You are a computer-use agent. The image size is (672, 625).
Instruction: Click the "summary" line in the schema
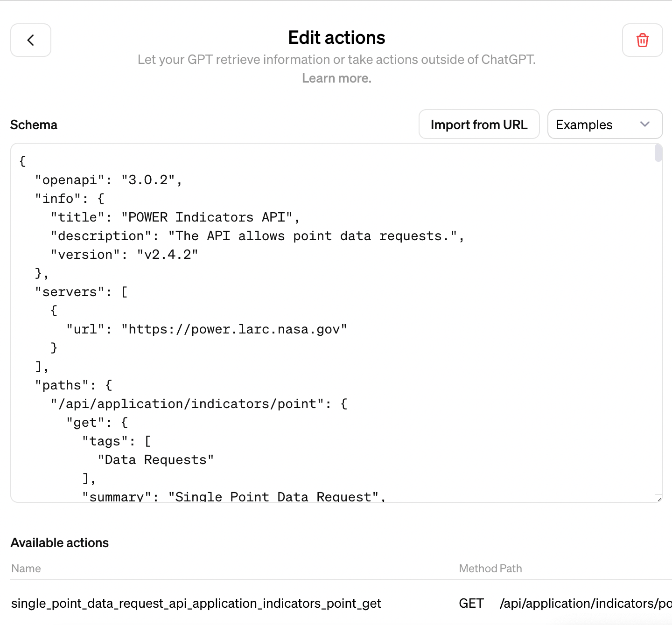click(x=234, y=496)
